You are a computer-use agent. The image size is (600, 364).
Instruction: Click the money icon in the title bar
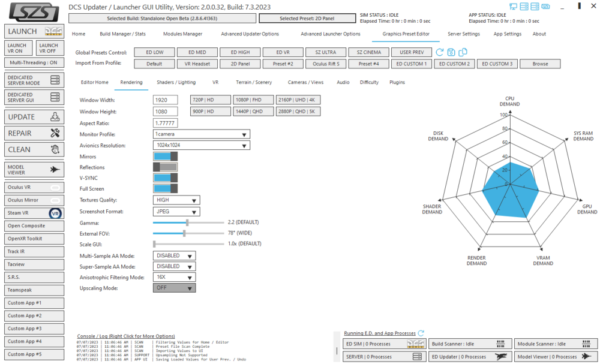pos(545,7)
